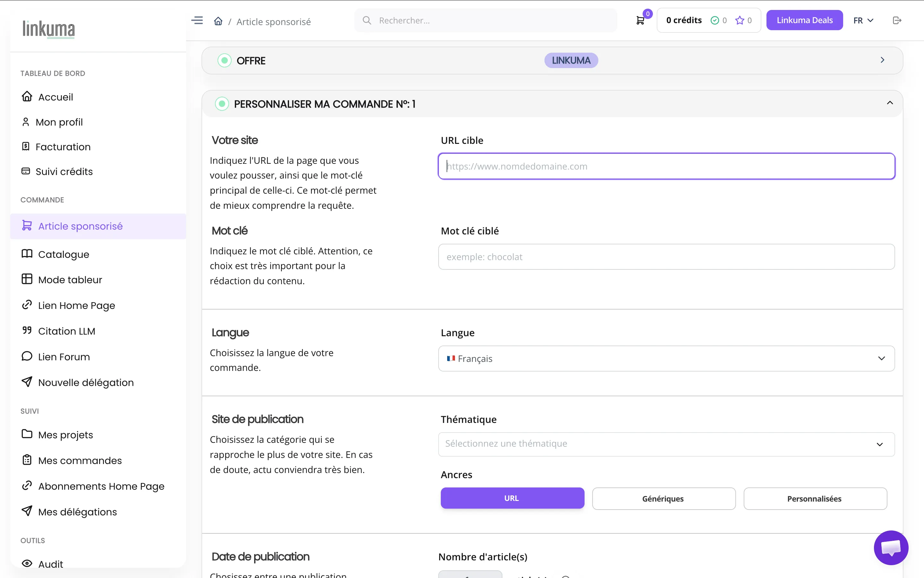The width and height of the screenshot is (924, 578).
Task: Go to the home breadcrumb icon
Action: [x=218, y=21]
